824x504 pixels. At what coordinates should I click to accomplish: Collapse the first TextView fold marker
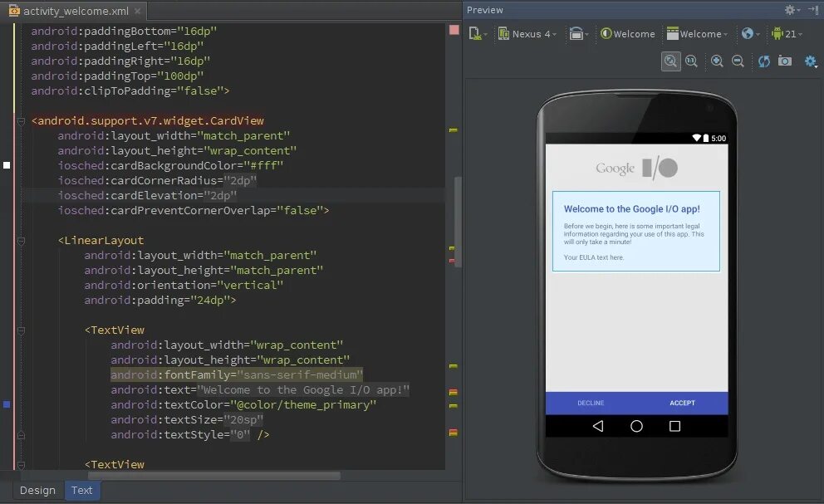(21, 331)
